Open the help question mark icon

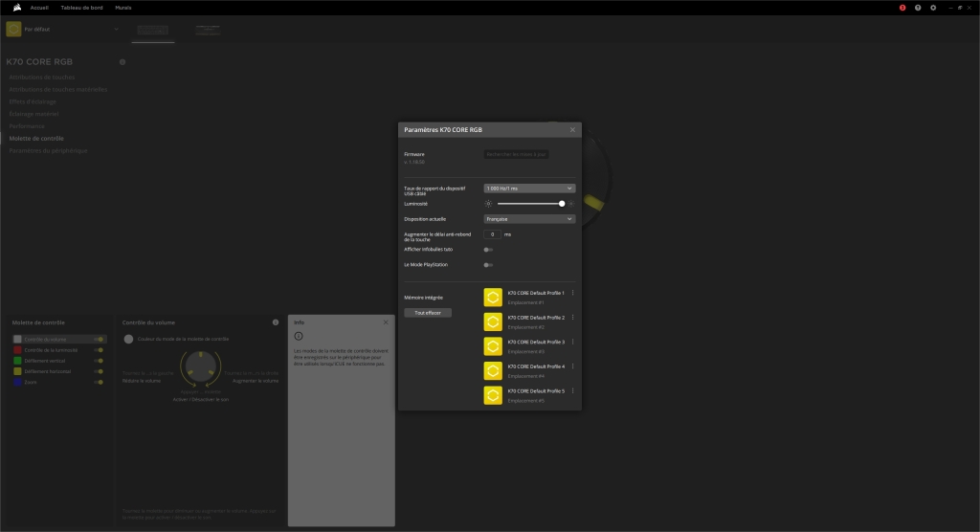click(918, 8)
